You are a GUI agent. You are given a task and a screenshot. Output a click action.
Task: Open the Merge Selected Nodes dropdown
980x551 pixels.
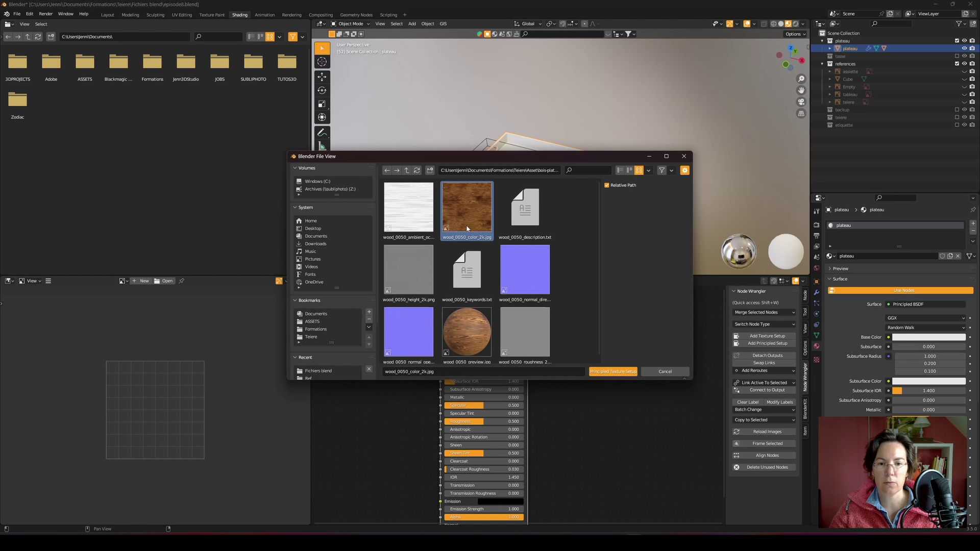coord(764,312)
